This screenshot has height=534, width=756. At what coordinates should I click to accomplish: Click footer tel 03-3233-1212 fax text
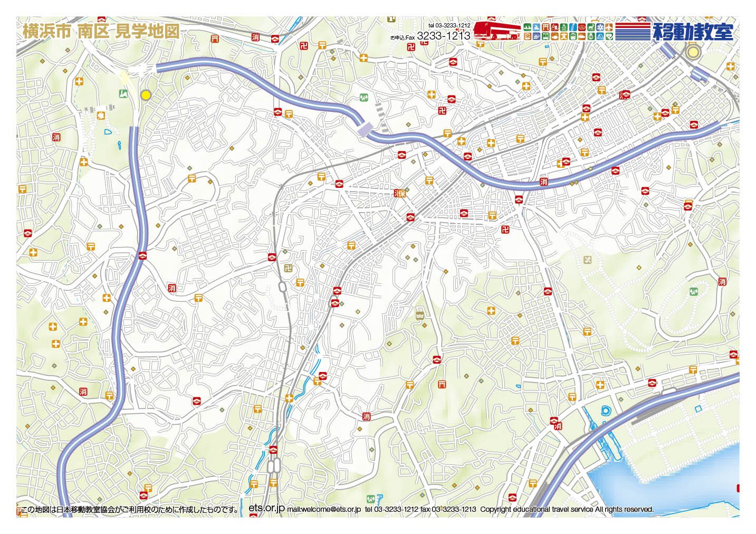(420, 509)
